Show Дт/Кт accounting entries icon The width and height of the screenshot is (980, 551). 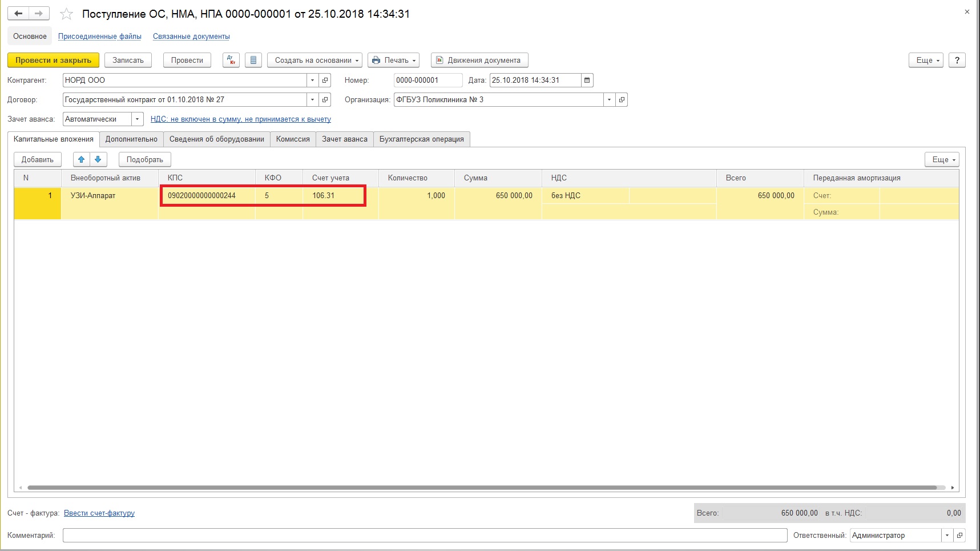231,60
